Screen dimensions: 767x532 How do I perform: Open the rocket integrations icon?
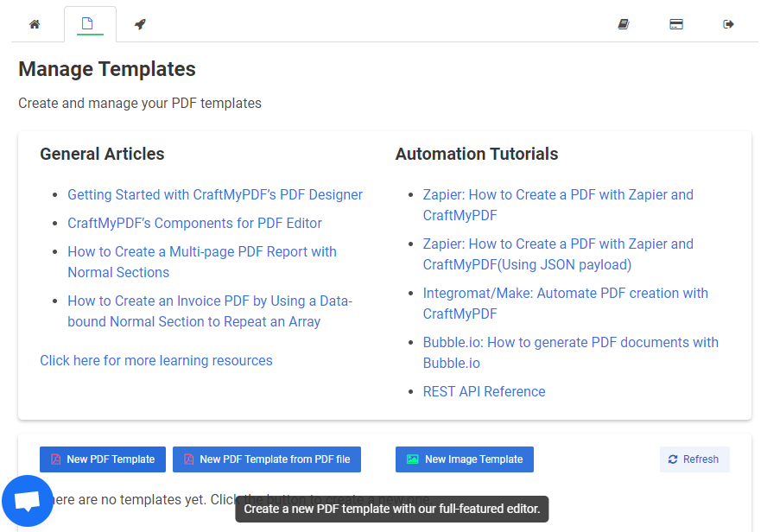coord(141,24)
